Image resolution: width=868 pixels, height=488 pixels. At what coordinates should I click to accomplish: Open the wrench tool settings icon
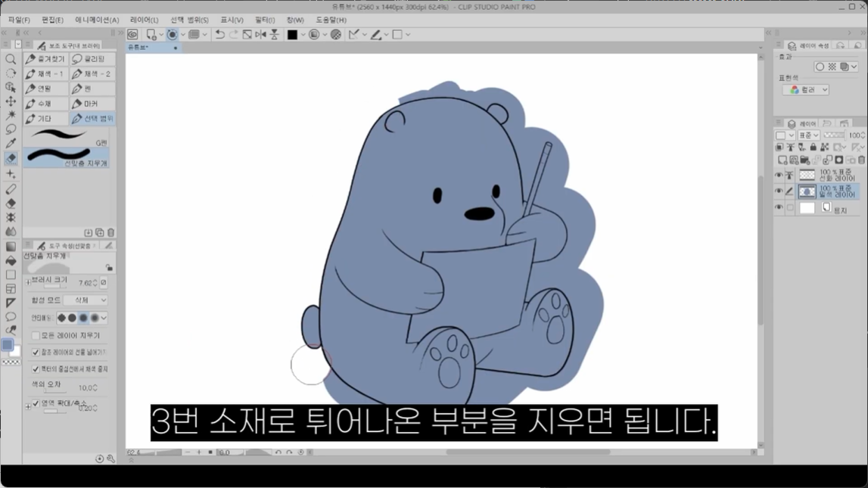pos(110,458)
